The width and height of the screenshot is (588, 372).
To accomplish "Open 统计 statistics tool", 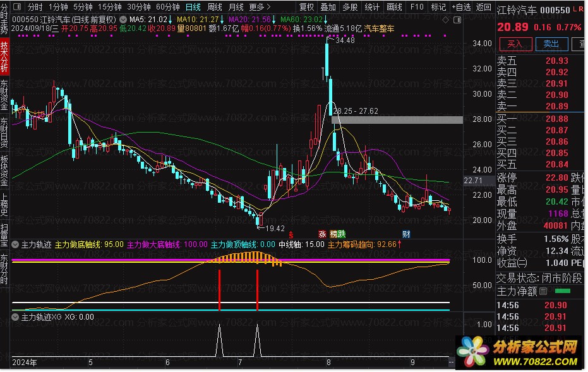I will [x=373, y=7].
